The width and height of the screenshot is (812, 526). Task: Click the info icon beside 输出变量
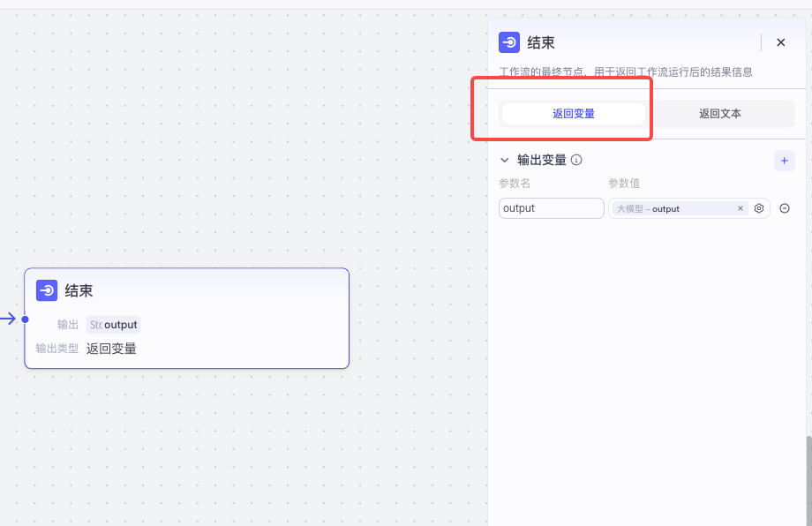coord(576,161)
